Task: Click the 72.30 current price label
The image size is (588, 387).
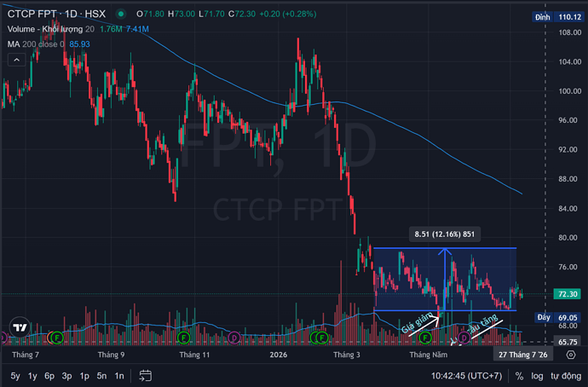Action: 568,294
